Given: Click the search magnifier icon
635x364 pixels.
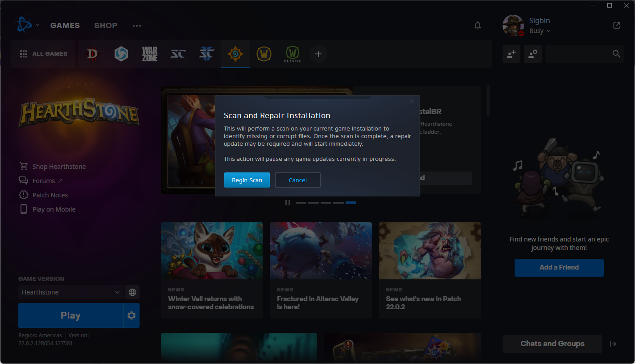Looking at the screenshot, I should (x=616, y=54).
